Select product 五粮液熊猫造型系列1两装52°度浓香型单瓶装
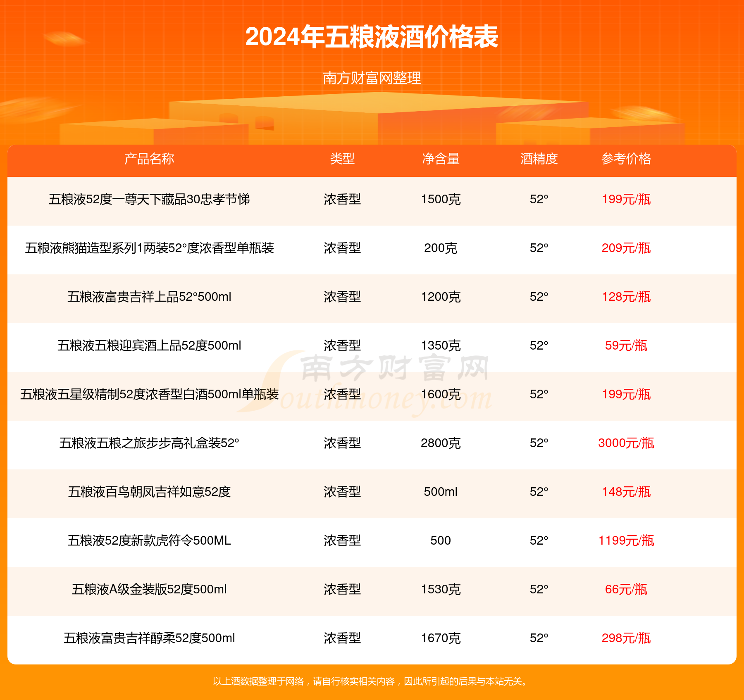Viewport: 744px width, 700px height. pos(149,248)
